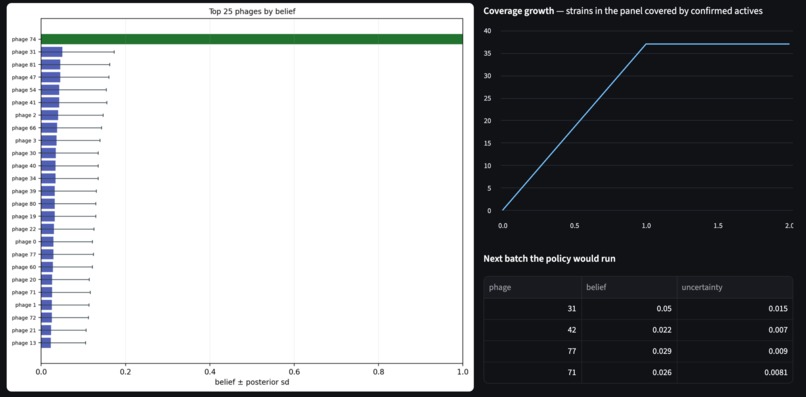Click the 'belief ± posterior sd' axis label

(x=252, y=382)
